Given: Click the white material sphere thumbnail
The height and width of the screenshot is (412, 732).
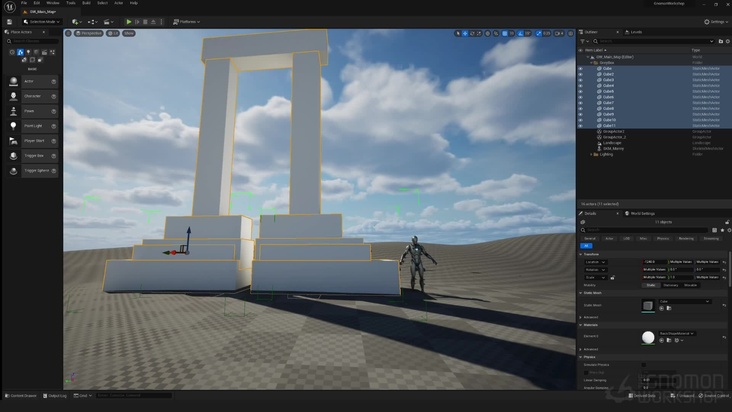Looking at the screenshot, I should pyautogui.click(x=648, y=337).
